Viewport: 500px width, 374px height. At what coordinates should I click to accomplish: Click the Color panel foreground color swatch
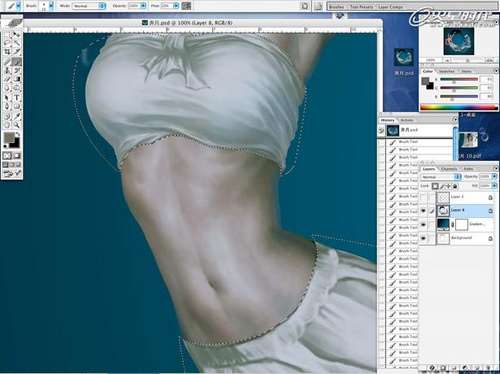click(x=425, y=81)
